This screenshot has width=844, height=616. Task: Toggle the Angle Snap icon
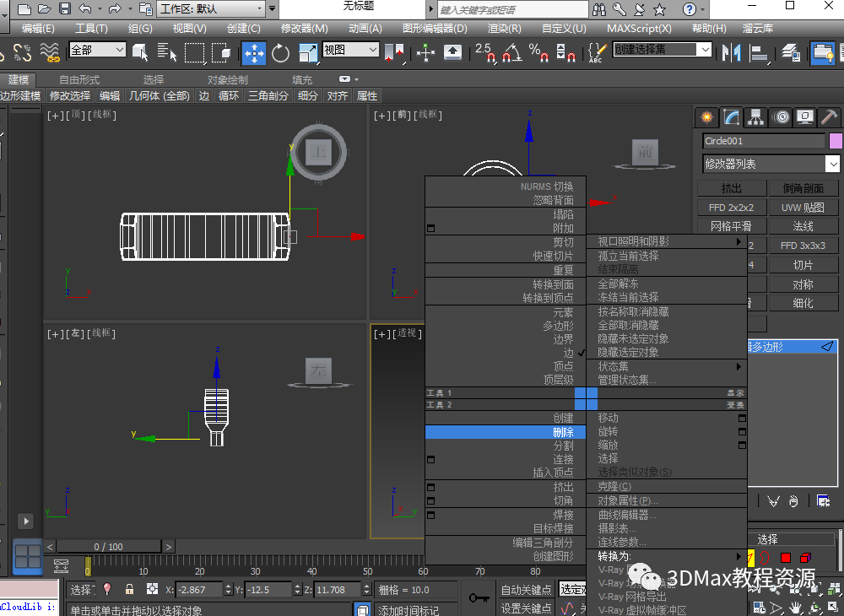pos(511,52)
